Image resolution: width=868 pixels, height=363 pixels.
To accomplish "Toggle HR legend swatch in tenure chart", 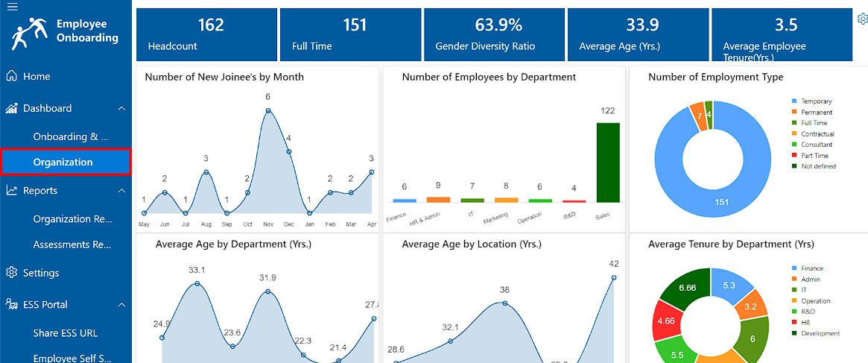I will pyautogui.click(x=794, y=323).
